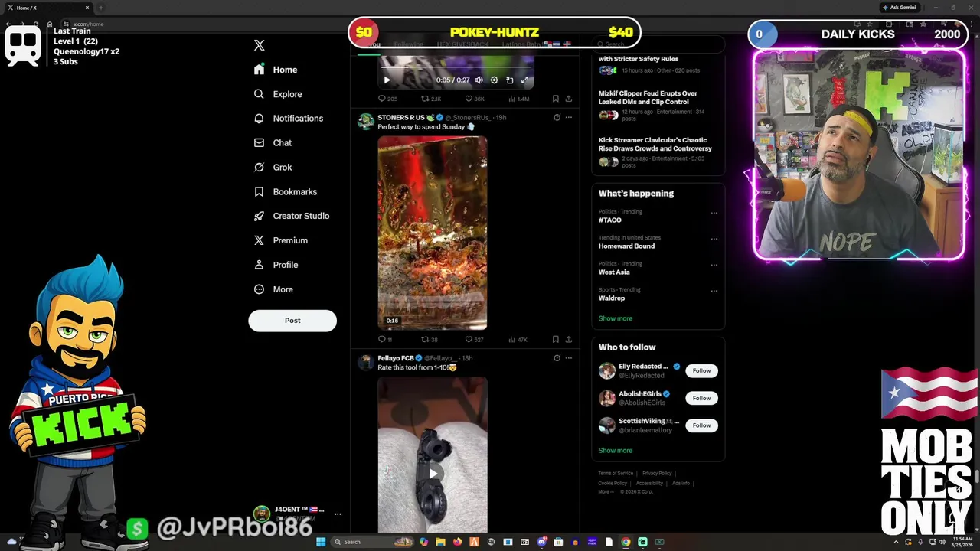Click the X logo in the sidebar
This screenshot has height=551, width=980.
[260, 45]
